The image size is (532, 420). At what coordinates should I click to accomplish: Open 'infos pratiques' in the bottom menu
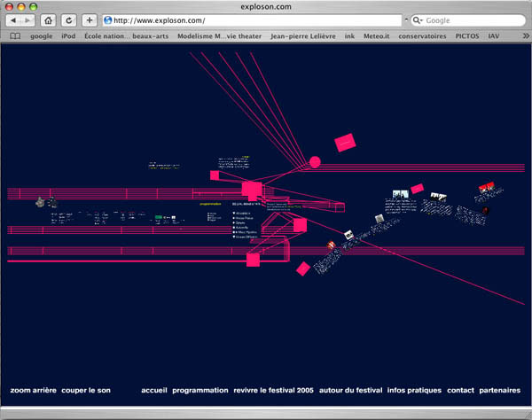click(x=413, y=390)
